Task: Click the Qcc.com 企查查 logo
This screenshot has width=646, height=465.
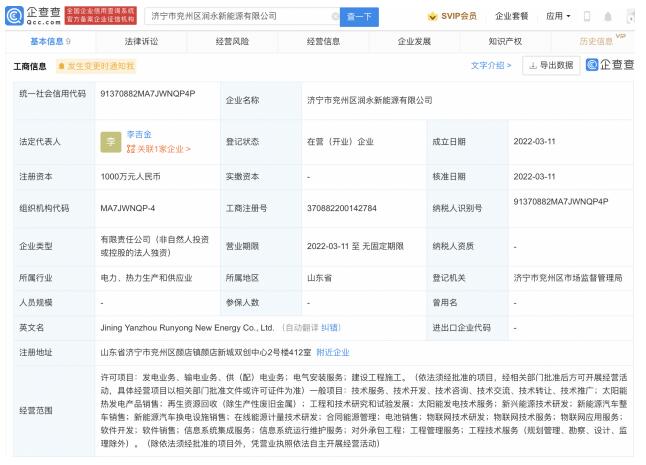Action: click(32, 16)
